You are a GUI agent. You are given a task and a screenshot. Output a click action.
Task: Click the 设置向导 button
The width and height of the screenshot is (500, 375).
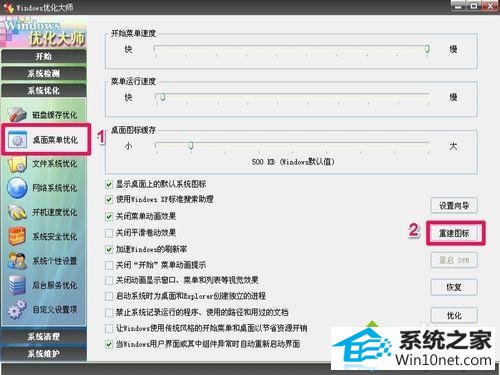pyautogui.click(x=454, y=205)
